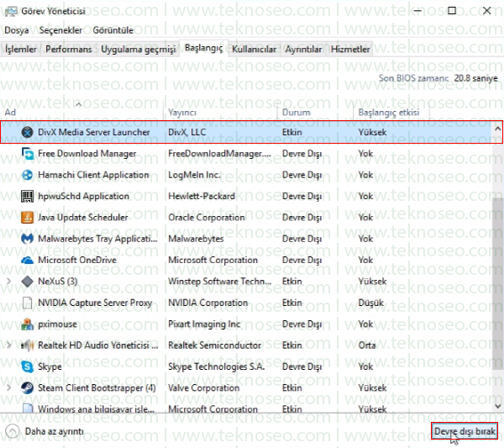Click the Realtek HD Audio icon
The height and width of the screenshot is (448, 504).
(x=28, y=345)
